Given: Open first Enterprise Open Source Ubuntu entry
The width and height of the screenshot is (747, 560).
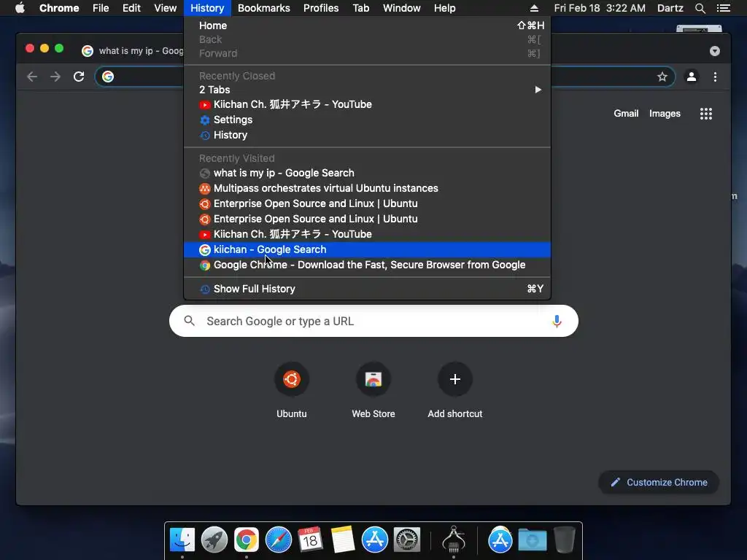Looking at the screenshot, I should pyautogui.click(x=368, y=203).
